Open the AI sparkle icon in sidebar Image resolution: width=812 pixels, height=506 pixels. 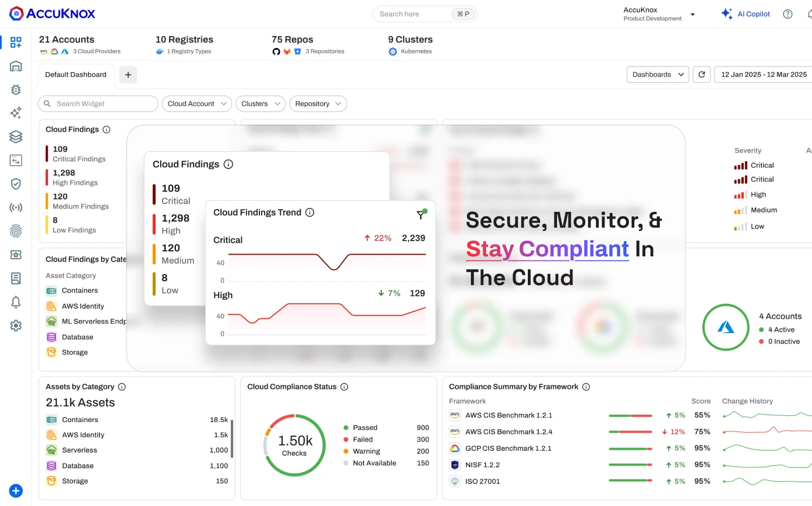16,113
